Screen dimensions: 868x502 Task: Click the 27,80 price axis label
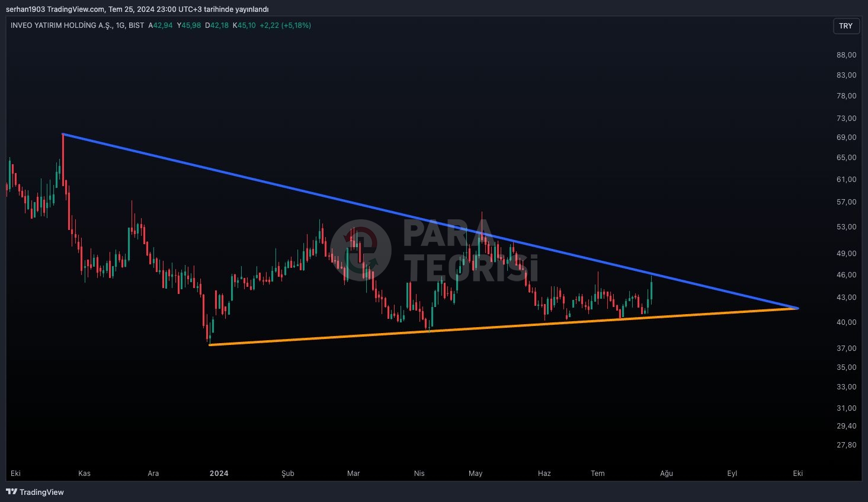[846, 445]
